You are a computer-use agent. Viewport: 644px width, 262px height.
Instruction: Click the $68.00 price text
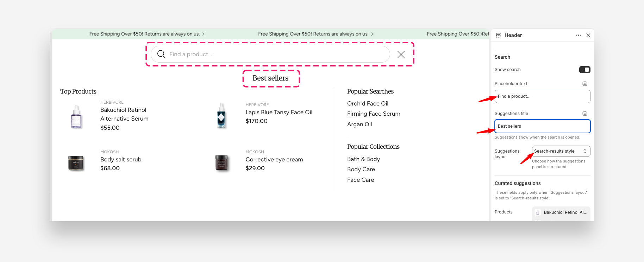[x=110, y=168]
